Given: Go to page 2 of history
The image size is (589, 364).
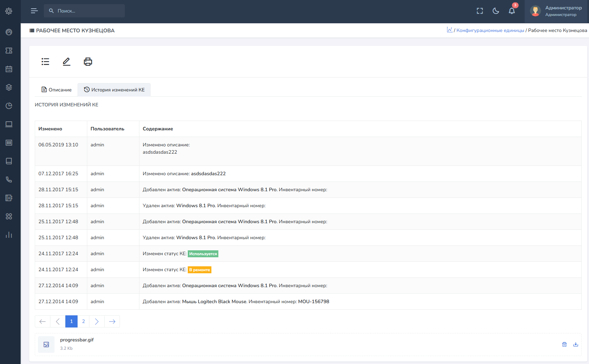Looking at the screenshot, I should (x=83, y=321).
